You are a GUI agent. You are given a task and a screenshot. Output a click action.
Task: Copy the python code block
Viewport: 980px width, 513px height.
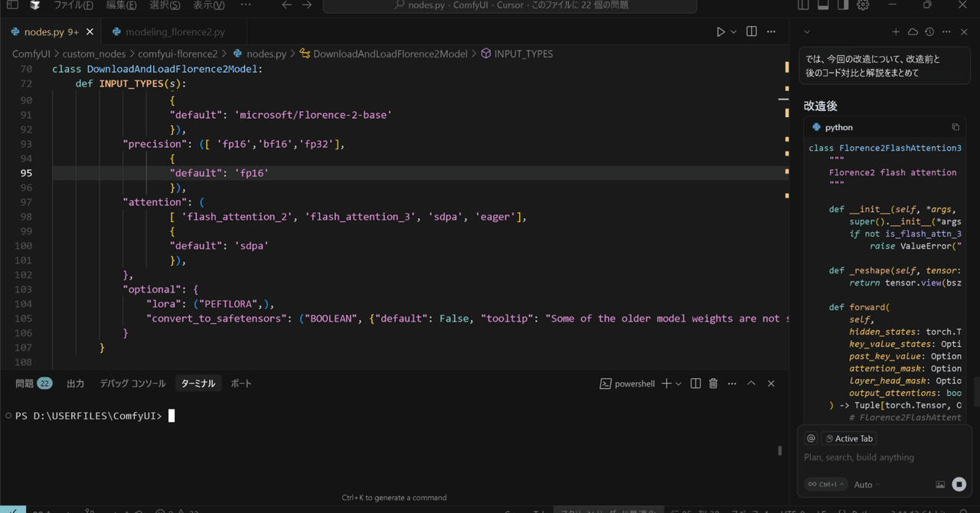tap(955, 127)
